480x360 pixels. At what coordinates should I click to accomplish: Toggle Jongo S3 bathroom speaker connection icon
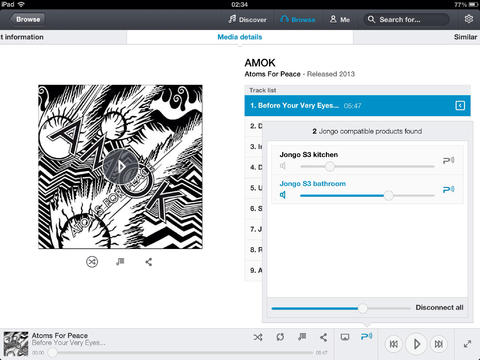(x=449, y=189)
